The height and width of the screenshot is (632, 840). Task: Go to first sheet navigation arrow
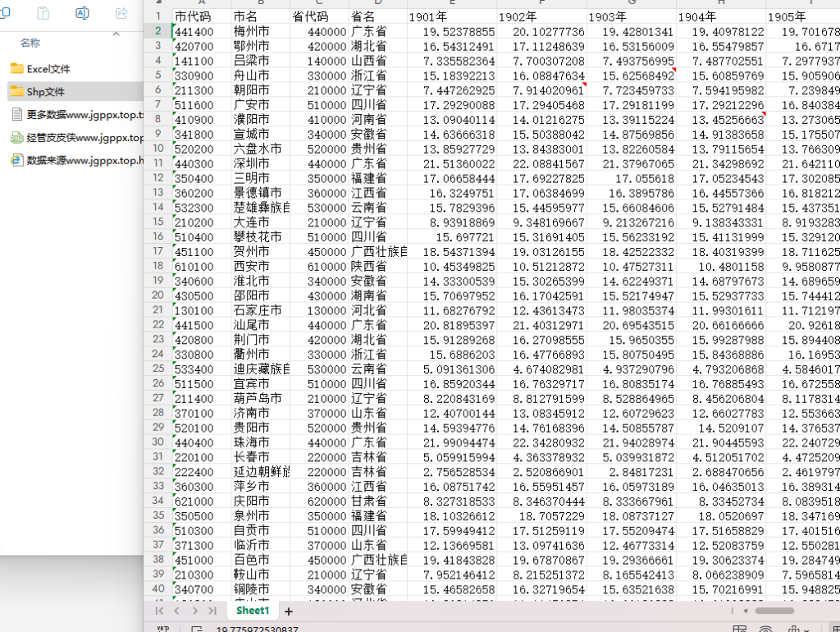tap(159, 611)
